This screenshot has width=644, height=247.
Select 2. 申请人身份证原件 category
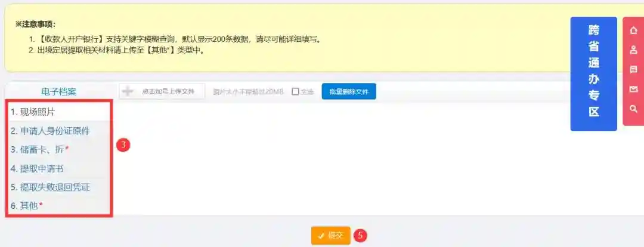coord(58,131)
